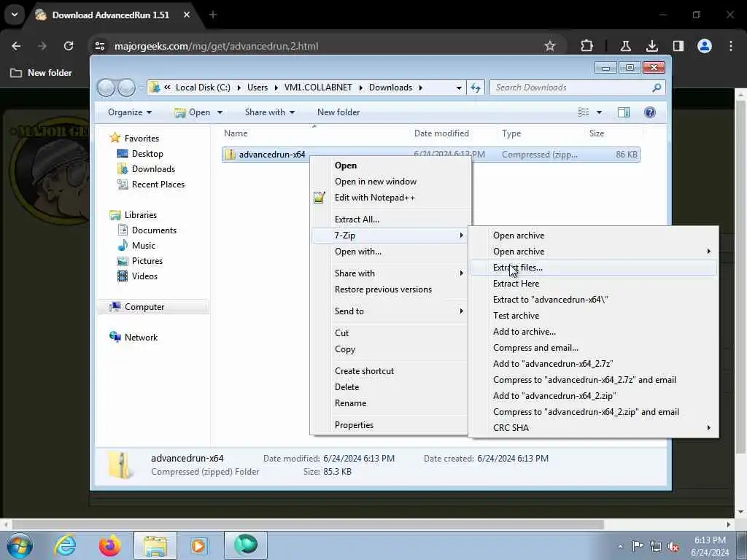747x560 pixels.
Task: Sort by Date modified column
Action: click(x=441, y=133)
